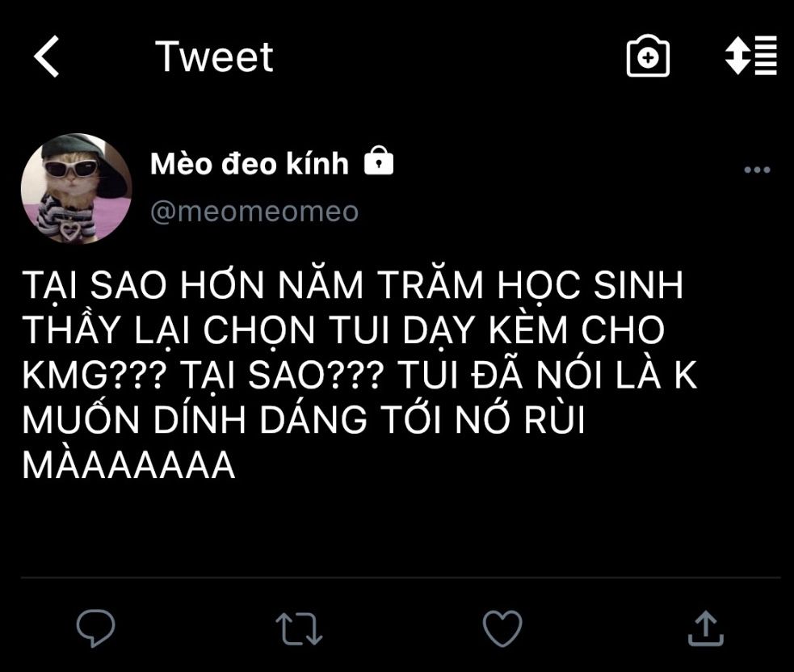The width and height of the screenshot is (794, 672).
Task: Go back using the left arrow
Action: 47,57
